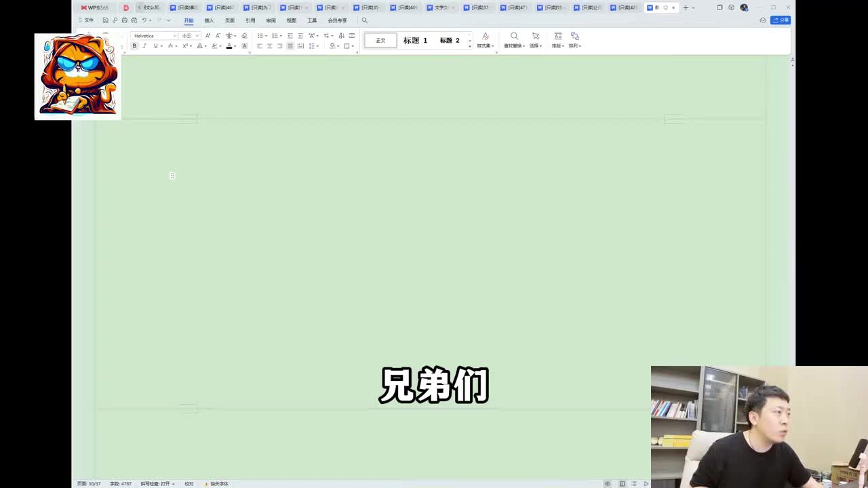Viewport: 868px width, 488px height.
Task: Expand the quick access toolbar chevron
Action: coord(168,20)
